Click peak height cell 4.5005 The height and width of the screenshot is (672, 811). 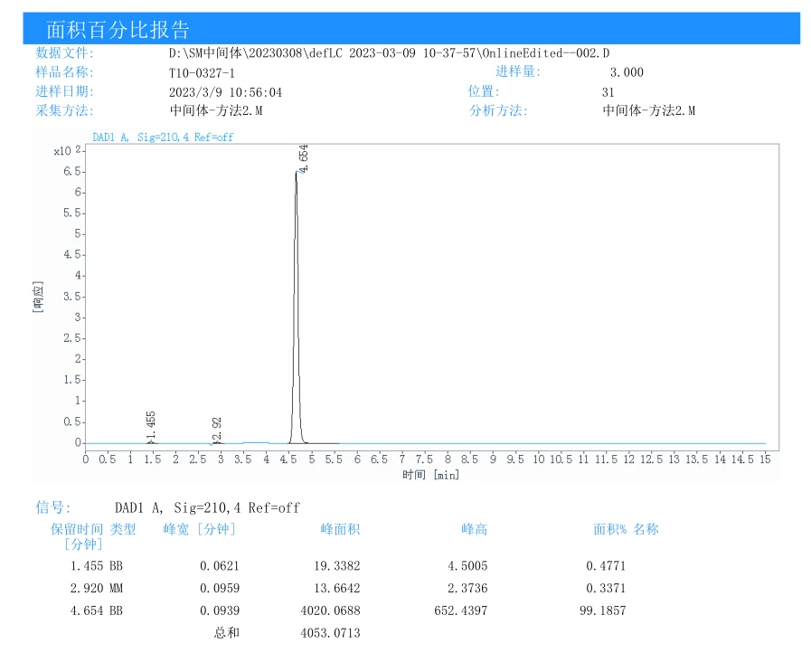click(467, 566)
